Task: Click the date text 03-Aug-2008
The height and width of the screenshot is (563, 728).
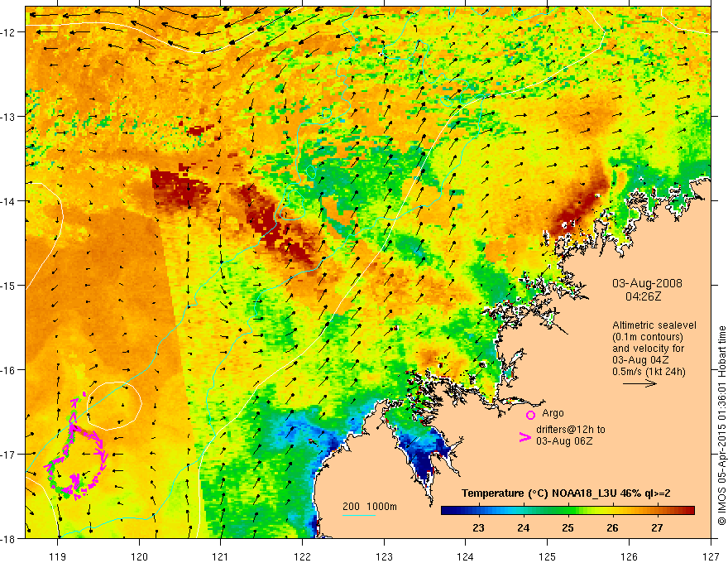Action: tap(647, 283)
